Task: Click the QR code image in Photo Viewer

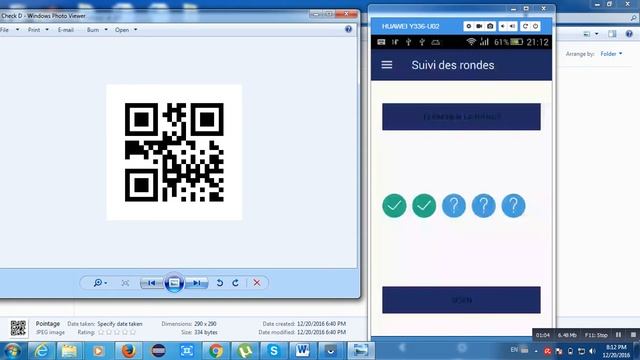Action: 174,152
